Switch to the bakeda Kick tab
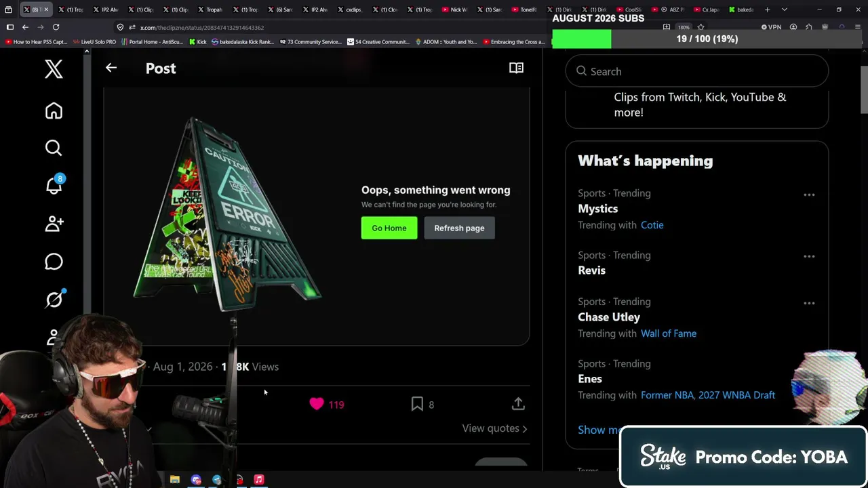Image resolution: width=868 pixels, height=488 pixels. pos(741,9)
